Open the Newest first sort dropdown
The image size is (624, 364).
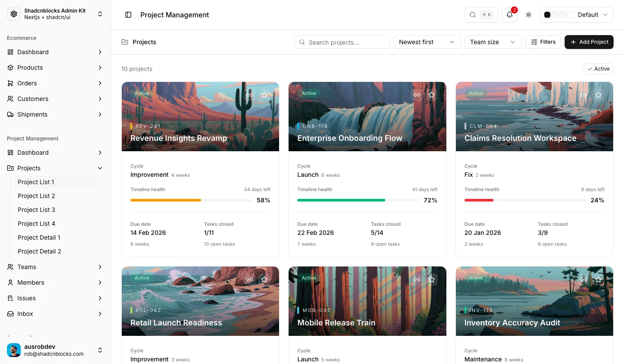click(427, 42)
